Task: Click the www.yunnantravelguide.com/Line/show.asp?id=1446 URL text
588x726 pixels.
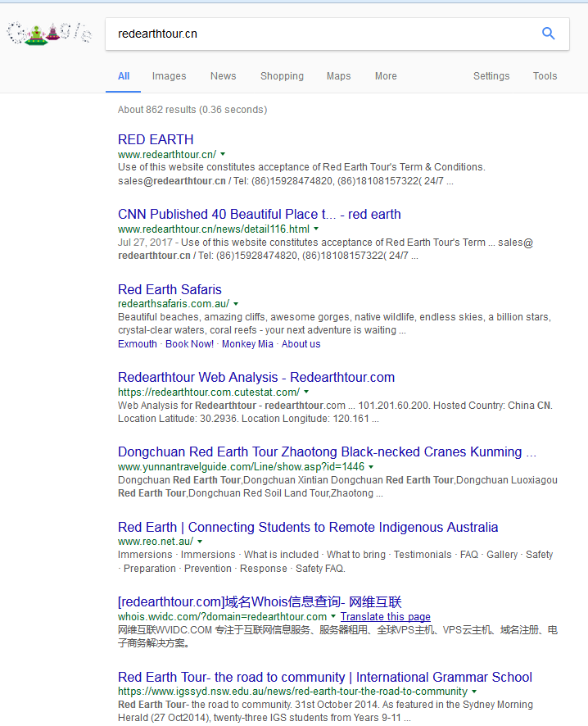Action: 241,467
